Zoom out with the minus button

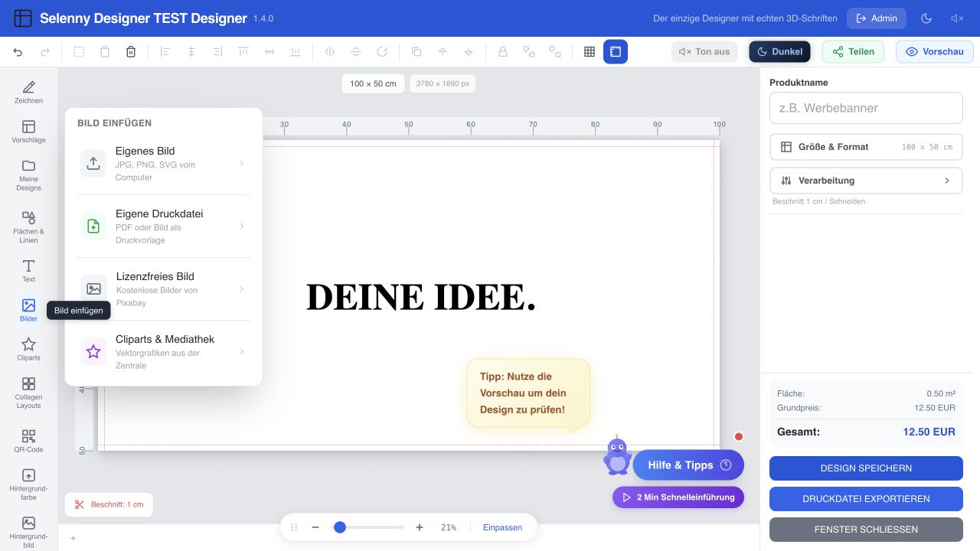point(315,527)
